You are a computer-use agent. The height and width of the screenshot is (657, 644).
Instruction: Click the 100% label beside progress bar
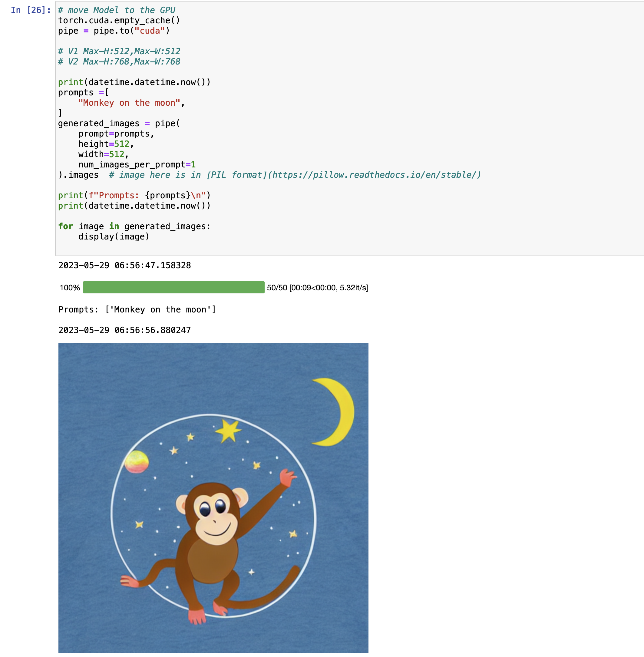click(70, 288)
